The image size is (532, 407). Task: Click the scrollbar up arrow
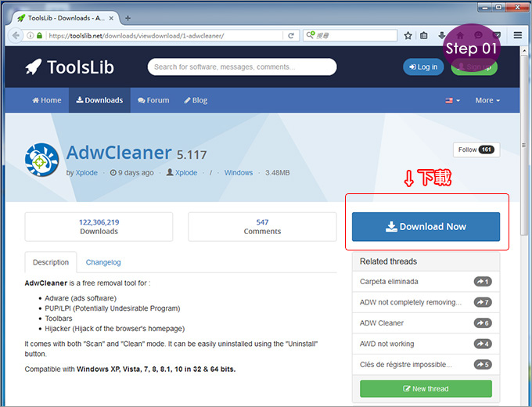coord(524,51)
